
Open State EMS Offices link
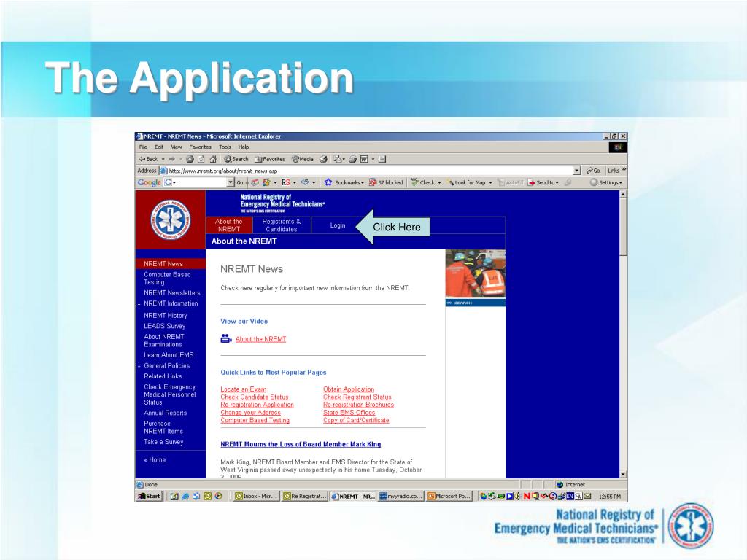[x=349, y=413]
